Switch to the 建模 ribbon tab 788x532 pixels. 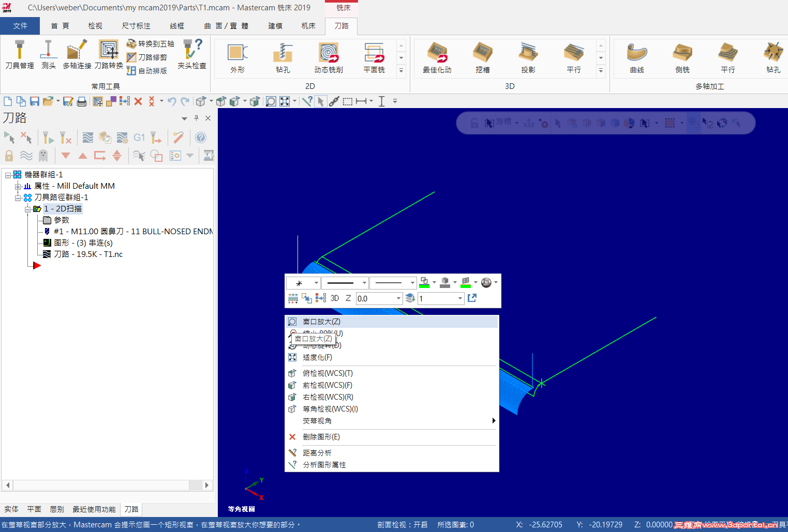click(x=275, y=26)
